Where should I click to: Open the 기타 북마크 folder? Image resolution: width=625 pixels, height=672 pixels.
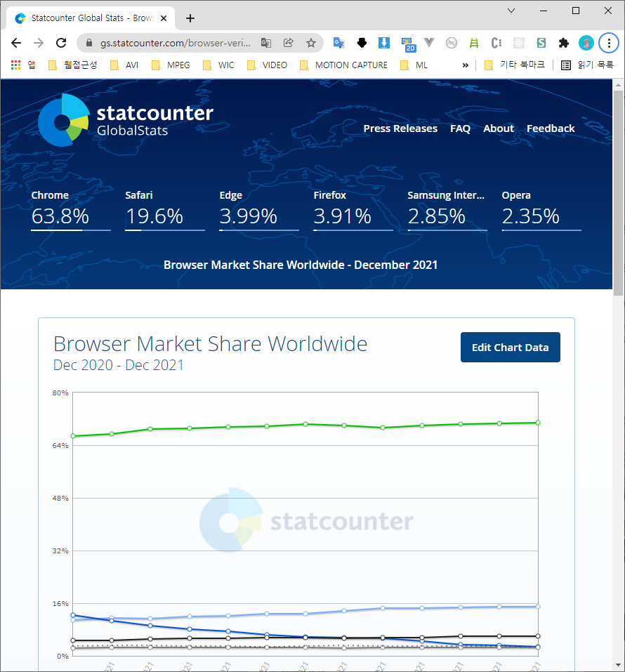515,65
